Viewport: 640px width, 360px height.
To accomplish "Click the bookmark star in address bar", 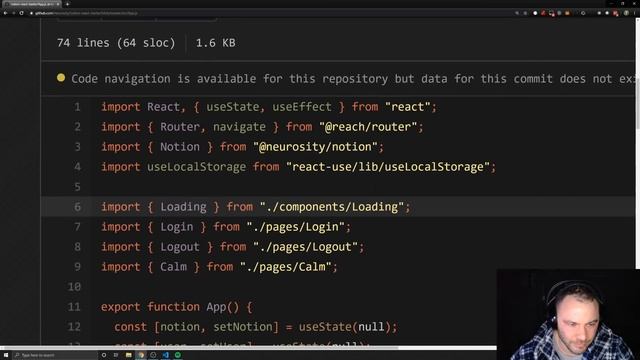I will pyautogui.click(x=525, y=13).
